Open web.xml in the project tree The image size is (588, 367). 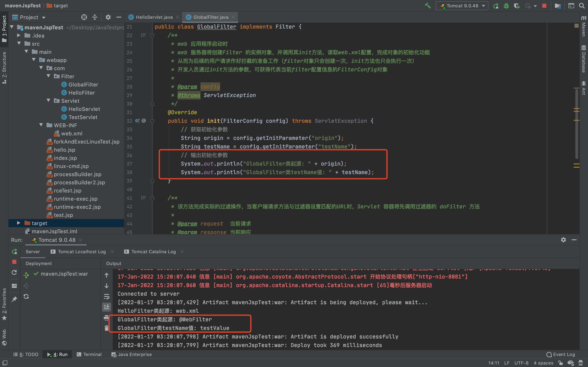(72, 134)
